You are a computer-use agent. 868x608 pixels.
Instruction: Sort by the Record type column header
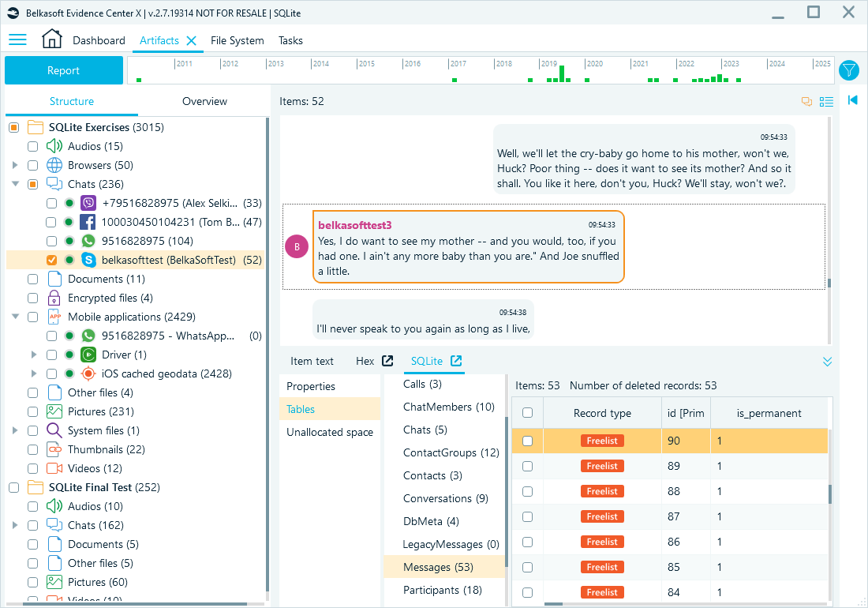[602, 413]
